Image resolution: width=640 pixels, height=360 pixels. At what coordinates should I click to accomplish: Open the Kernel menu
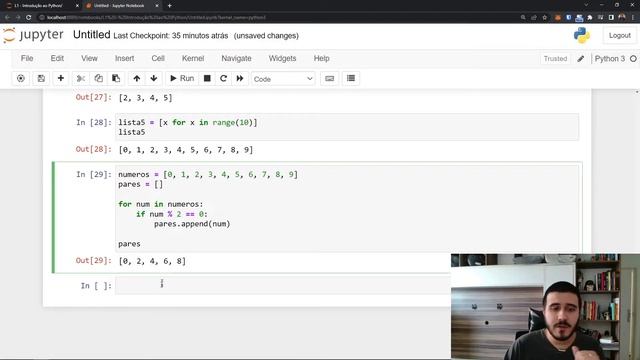(x=193, y=58)
